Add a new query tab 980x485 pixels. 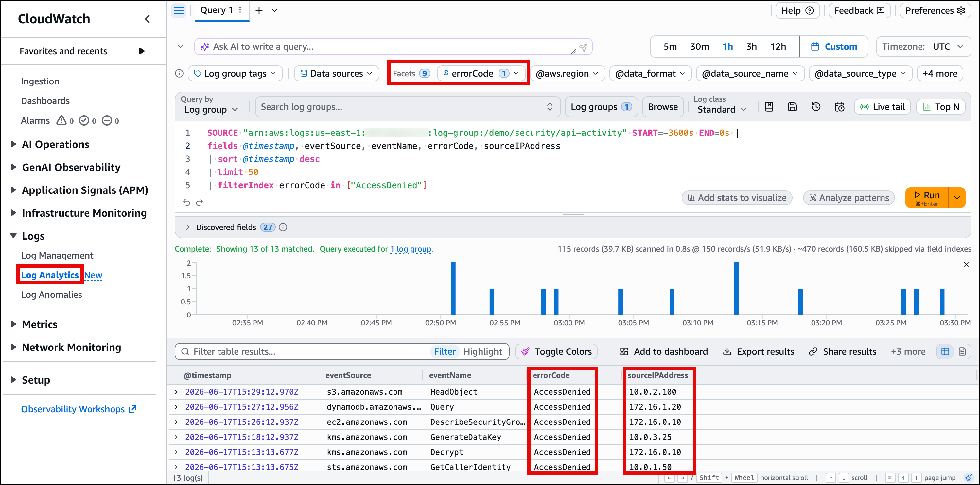(259, 11)
